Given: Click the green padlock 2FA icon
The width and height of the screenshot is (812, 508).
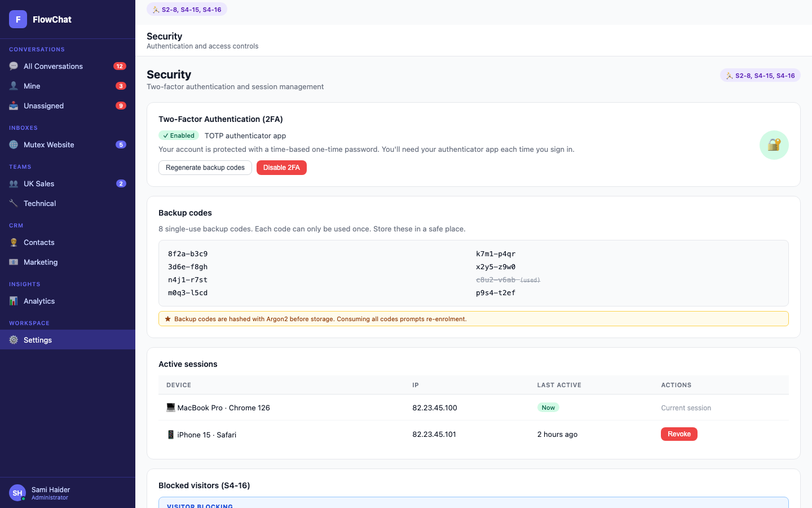Looking at the screenshot, I should click(774, 145).
